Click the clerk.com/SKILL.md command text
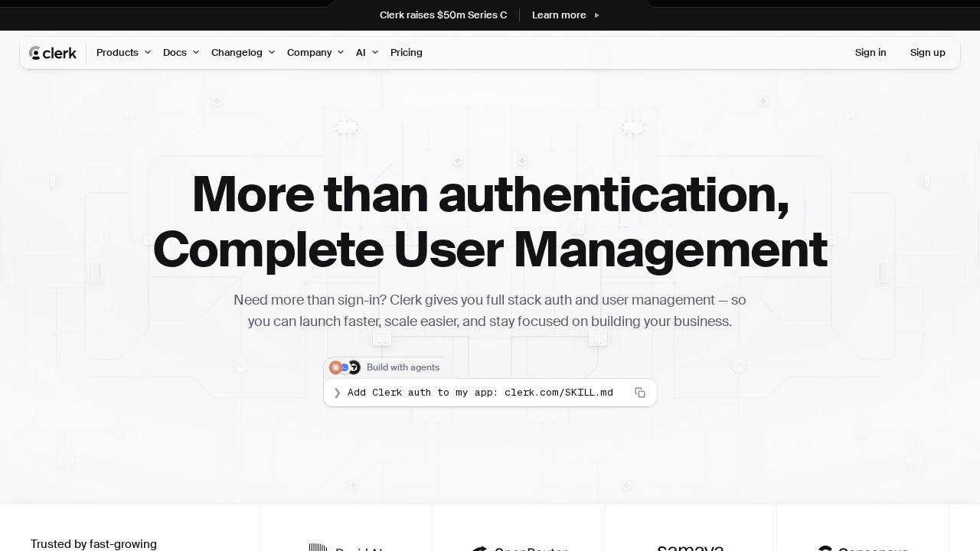980x551 pixels. (559, 393)
